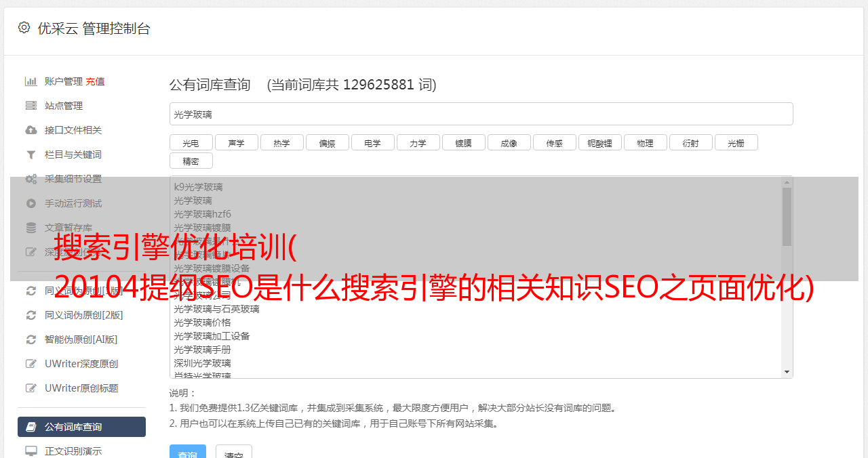The height and width of the screenshot is (458, 868).
Task: Click the keyword input containing 光学玻璃
Action: (x=481, y=114)
